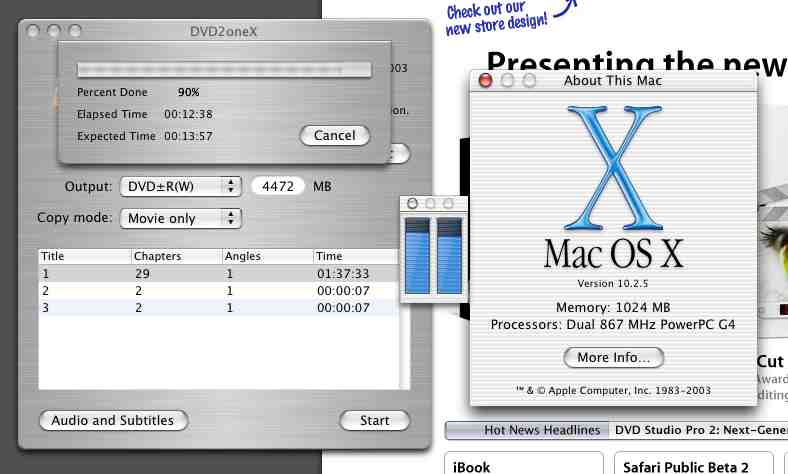Click the 'Check out our new store design' note
The height and width of the screenshot is (474, 788).
(x=497, y=18)
